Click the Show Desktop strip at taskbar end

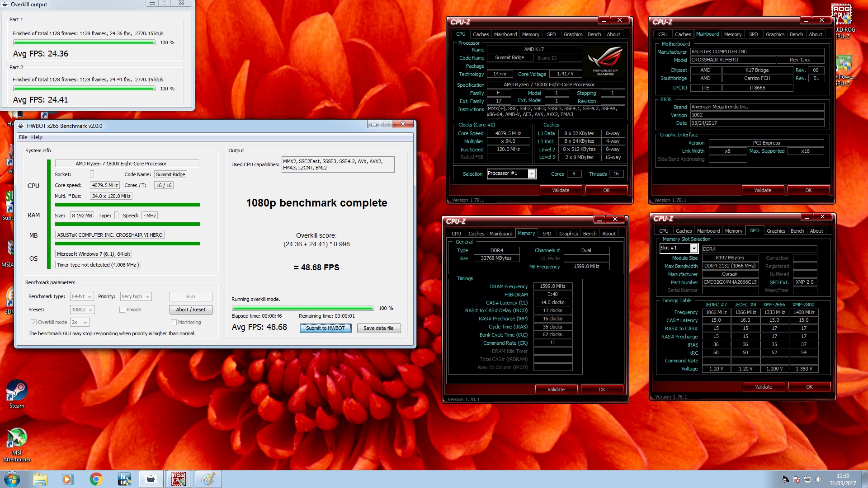[x=864, y=479]
